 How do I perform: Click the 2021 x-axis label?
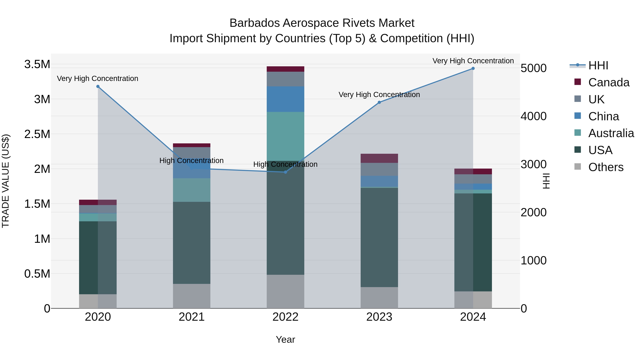[x=192, y=317]
